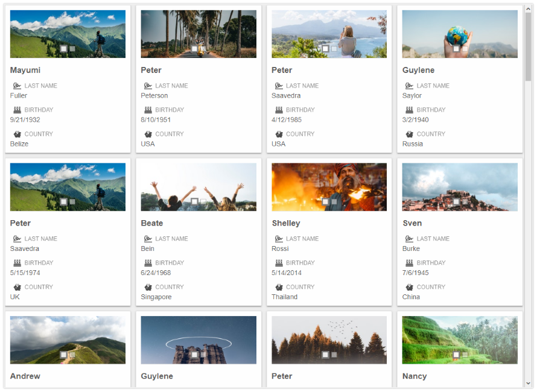The height and width of the screenshot is (392, 537).
Task: Select second indicator on Shelley's fire photo
Action: tap(334, 201)
